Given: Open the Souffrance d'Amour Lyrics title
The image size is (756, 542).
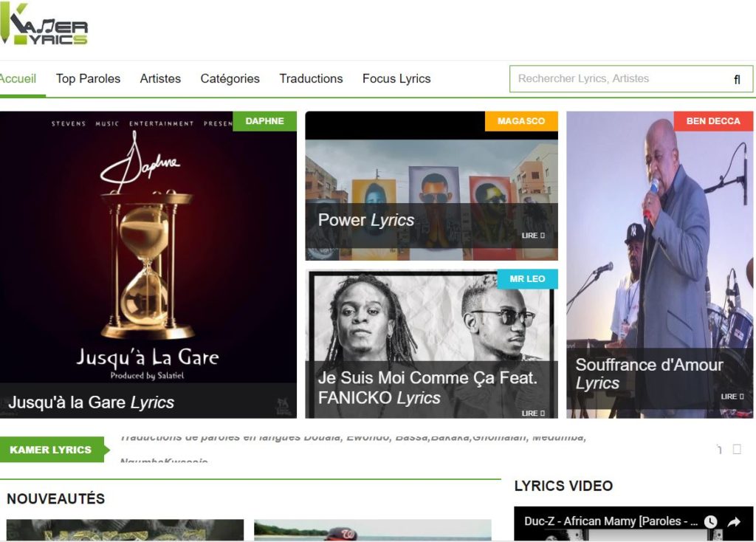Looking at the screenshot, I should click(650, 374).
